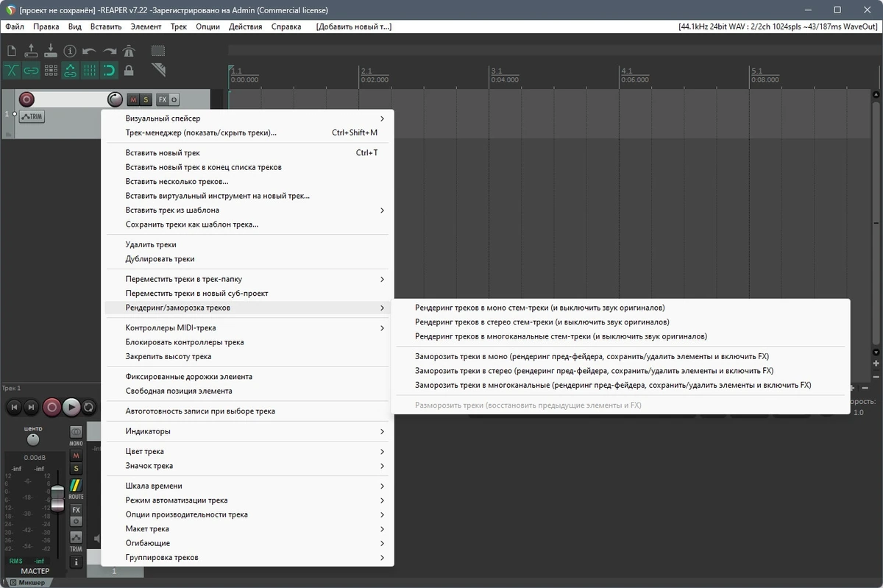Choose Рендеринг треков в многоканальные стем-треки
This screenshot has height=588, width=883.
tap(621, 336)
